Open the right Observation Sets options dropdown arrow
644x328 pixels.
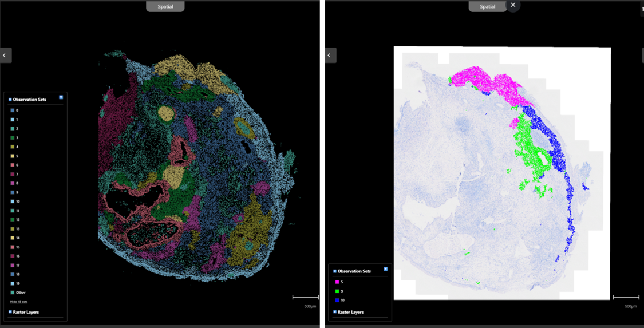click(x=385, y=269)
